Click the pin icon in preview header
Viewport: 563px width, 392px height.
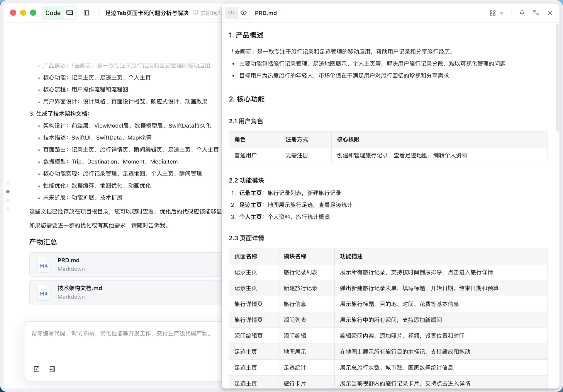[522, 13]
